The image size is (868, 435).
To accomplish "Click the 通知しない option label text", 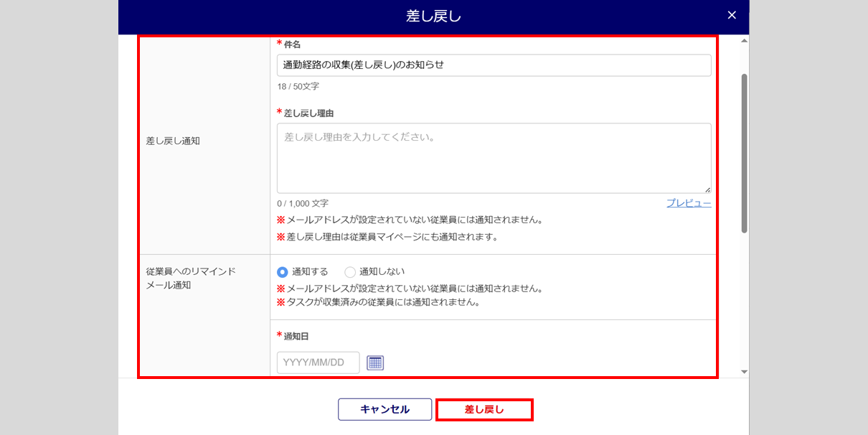I will [x=382, y=271].
